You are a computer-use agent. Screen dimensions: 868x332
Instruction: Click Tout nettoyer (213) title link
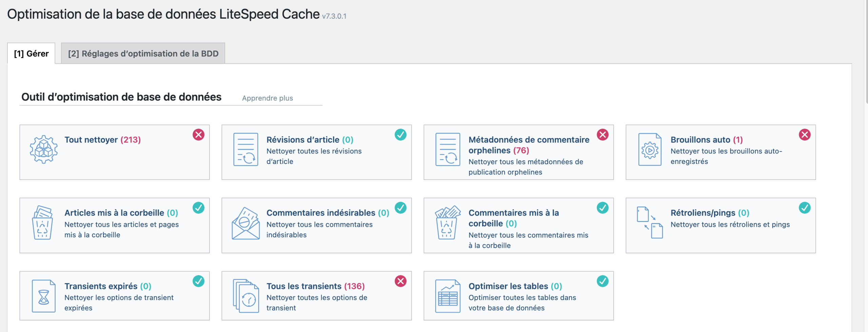pyautogui.click(x=102, y=140)
